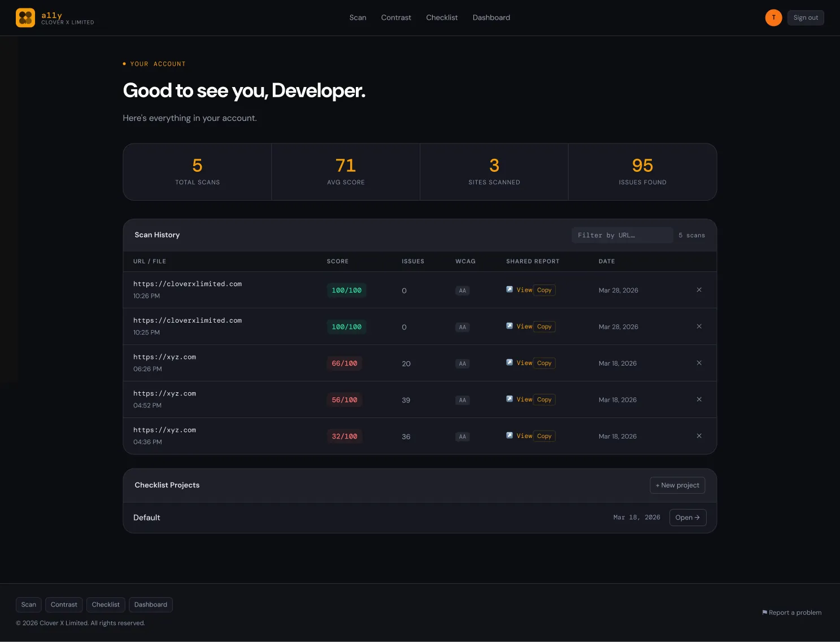Open the orange T user avatar
The width and height of the screenshot is (840, 642).
pos(773,18)
